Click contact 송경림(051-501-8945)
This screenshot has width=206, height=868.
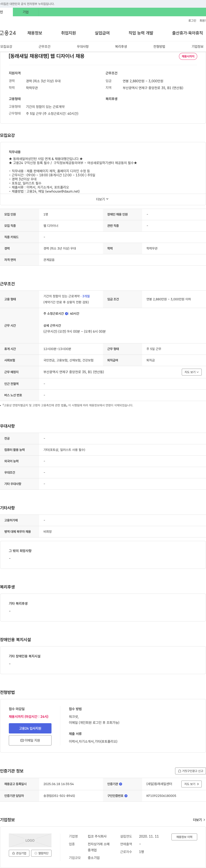[x=59, y=796]
